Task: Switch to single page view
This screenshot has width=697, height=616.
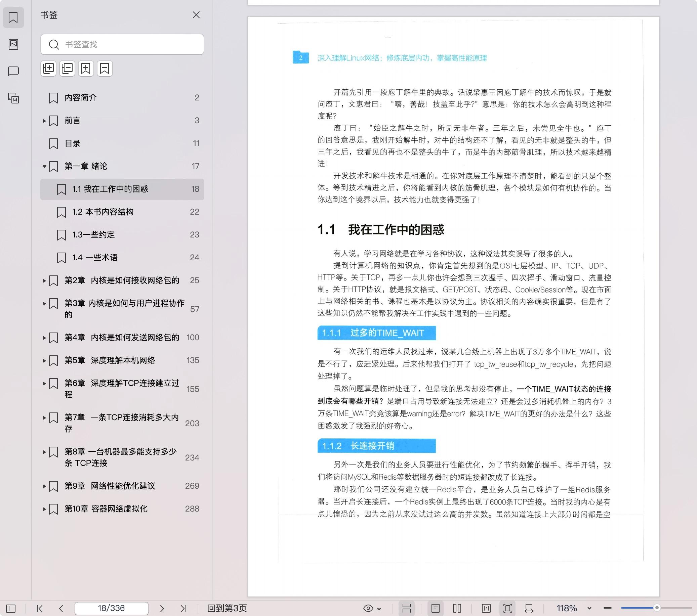Action: click(436, 608)
